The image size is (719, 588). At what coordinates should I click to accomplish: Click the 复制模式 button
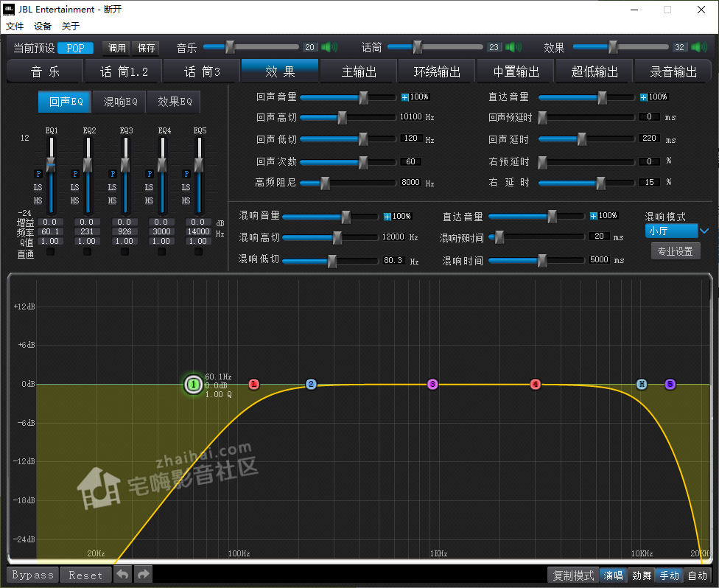pos(573,575)
